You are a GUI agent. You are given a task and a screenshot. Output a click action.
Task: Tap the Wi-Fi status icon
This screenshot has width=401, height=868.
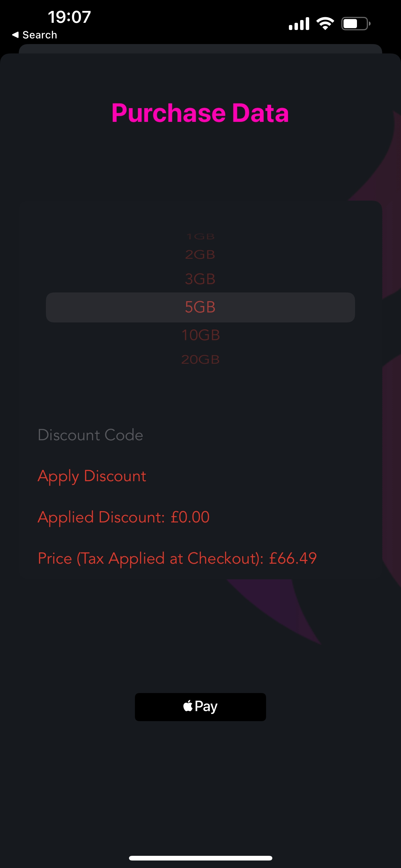pos(325,23)
